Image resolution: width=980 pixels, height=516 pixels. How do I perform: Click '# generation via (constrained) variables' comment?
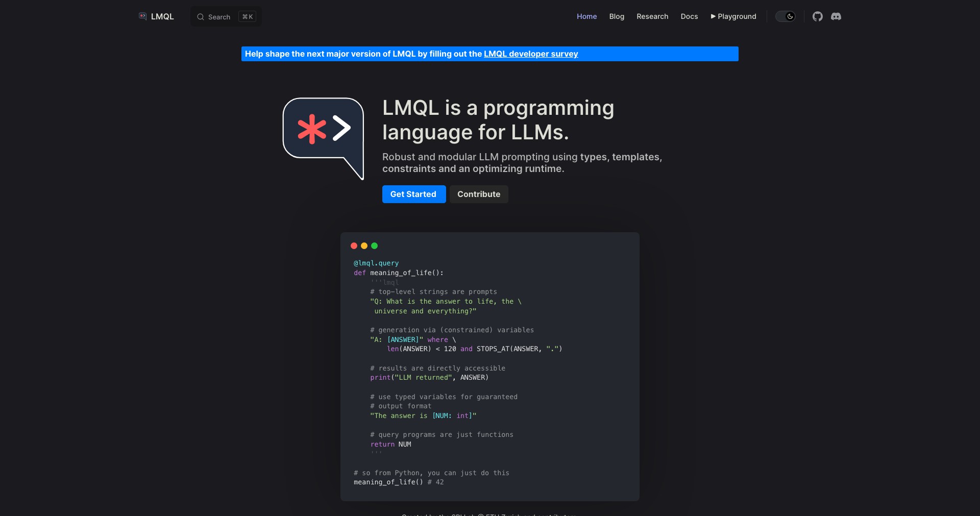coord(452,330)
